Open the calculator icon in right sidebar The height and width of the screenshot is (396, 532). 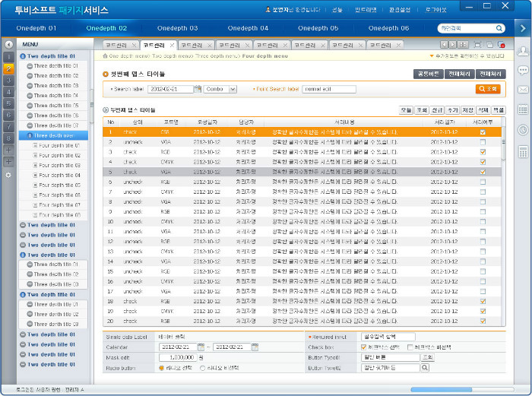tap(523, 150)
